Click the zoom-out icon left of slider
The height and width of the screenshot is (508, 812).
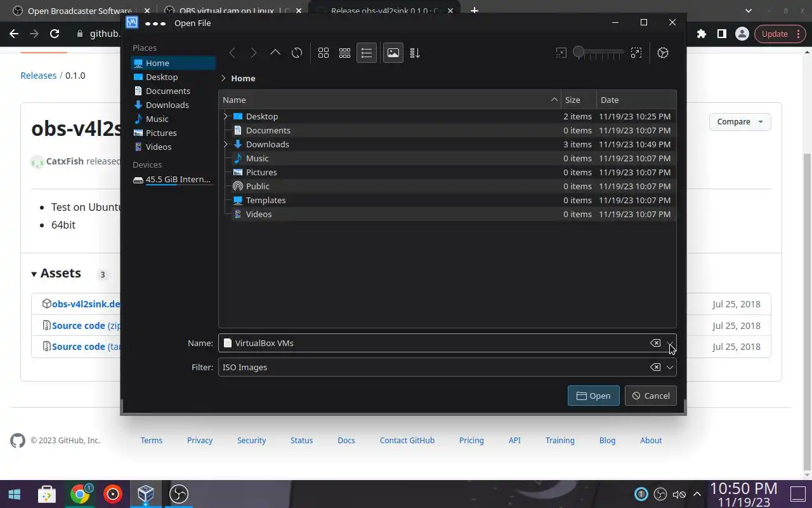point(561,53)
